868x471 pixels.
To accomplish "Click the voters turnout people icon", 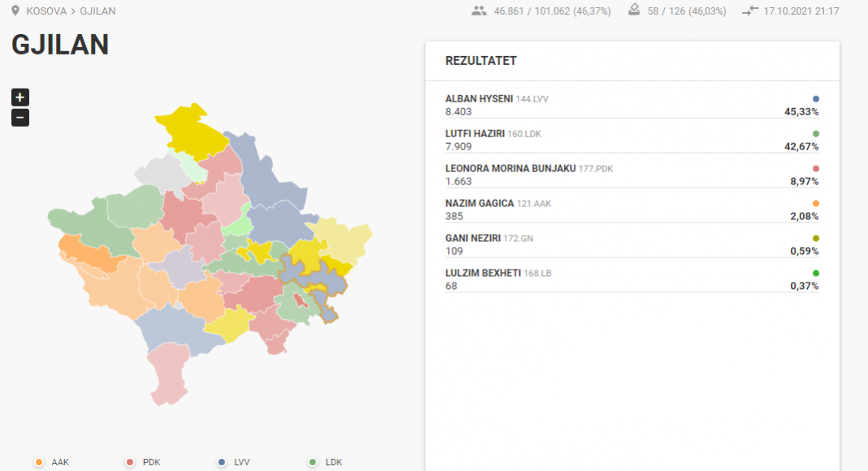I will 479,11.
